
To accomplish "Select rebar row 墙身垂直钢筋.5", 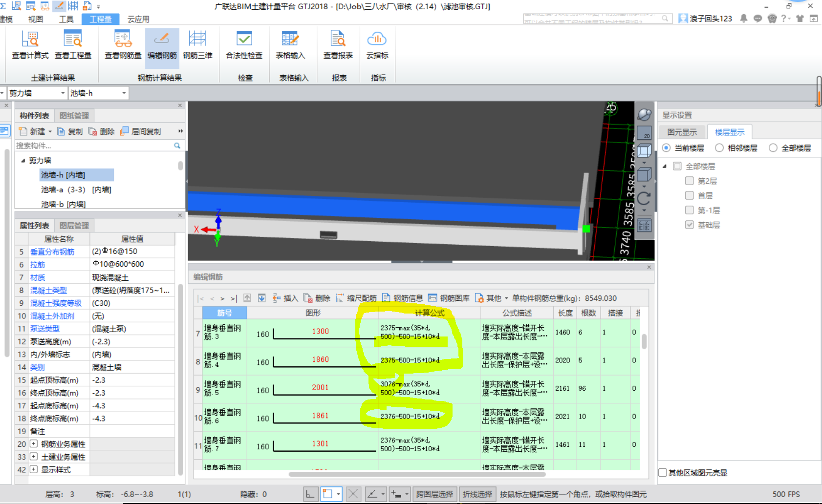I will click(416, 389).
